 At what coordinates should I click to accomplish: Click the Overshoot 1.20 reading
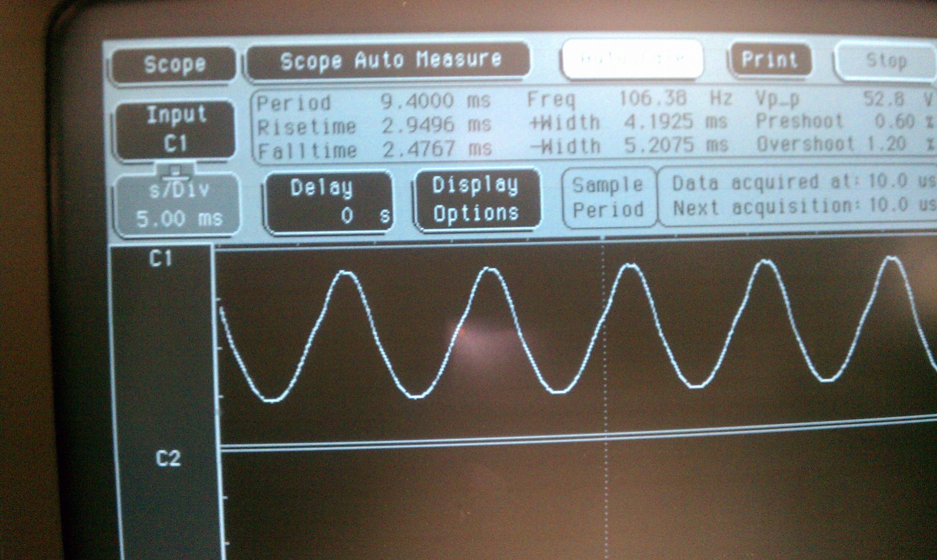pyautogui.click(x=846, y=144)
